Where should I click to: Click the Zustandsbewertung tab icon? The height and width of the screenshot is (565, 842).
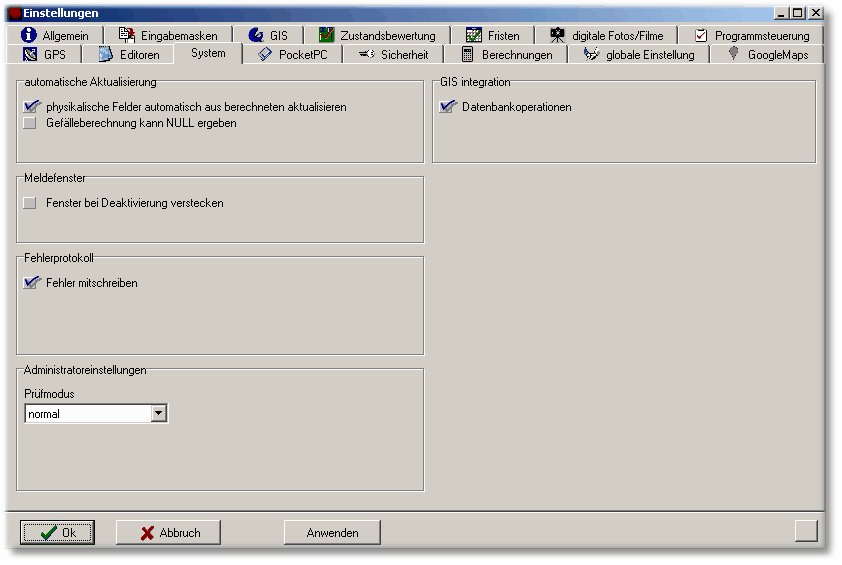pyautogui.click(x=326, y=35)
